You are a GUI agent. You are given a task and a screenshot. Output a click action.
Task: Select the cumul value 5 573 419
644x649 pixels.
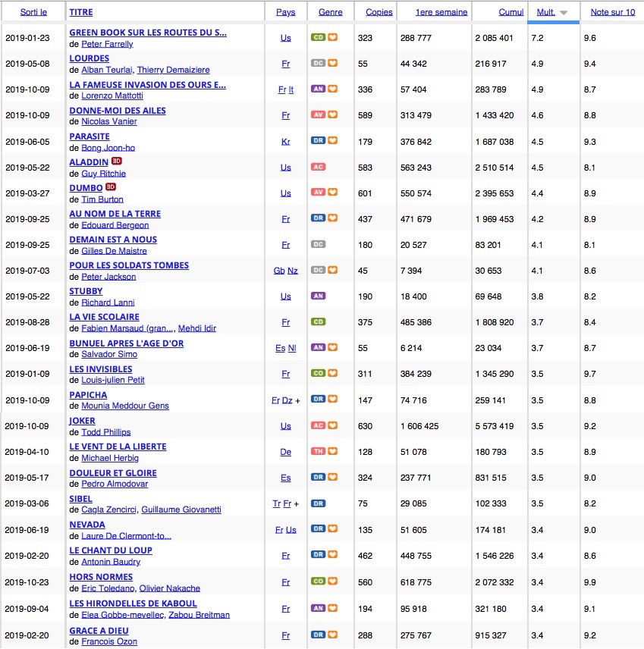pos(495,426)
